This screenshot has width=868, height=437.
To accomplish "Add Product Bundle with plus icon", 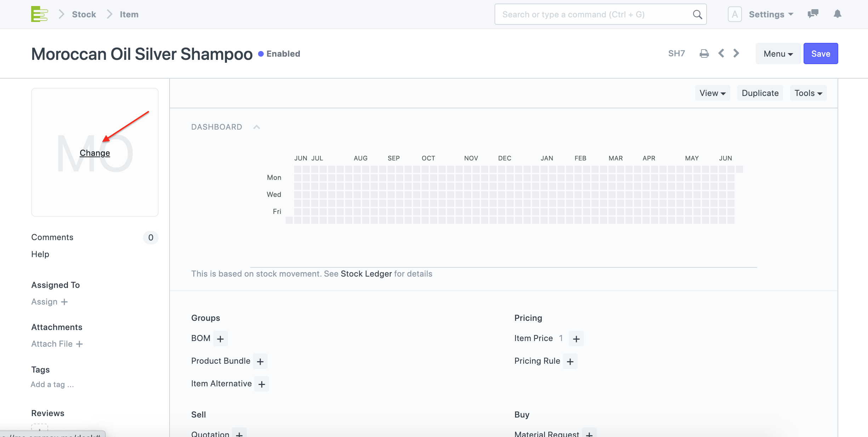I will click(260, 362).
